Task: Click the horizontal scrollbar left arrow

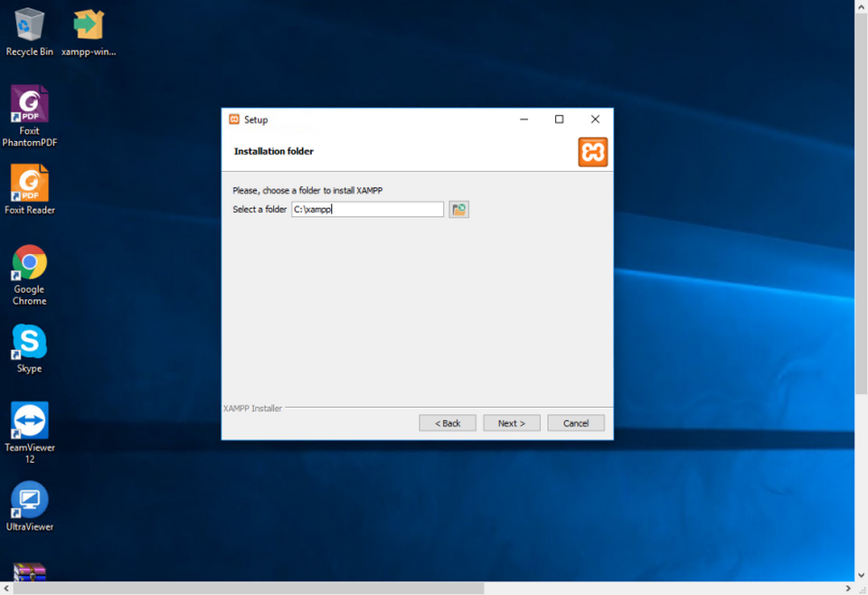Action: pos(5,589)
